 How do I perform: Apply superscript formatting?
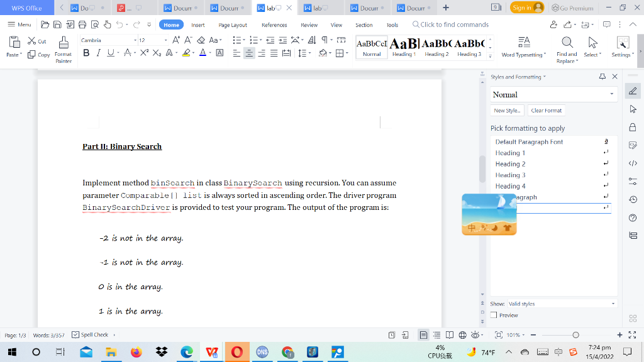144,53
